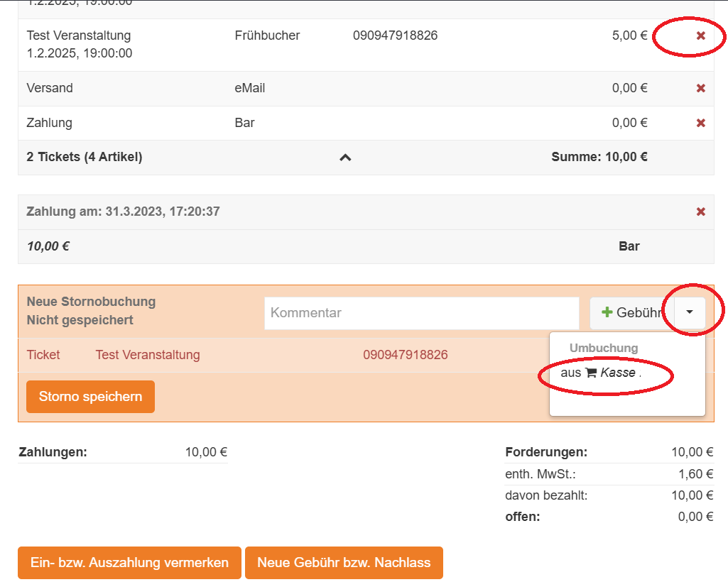Select ticket number in the Frühbucher row
This screenshot has height=582, width=728.
pos(395,35)
